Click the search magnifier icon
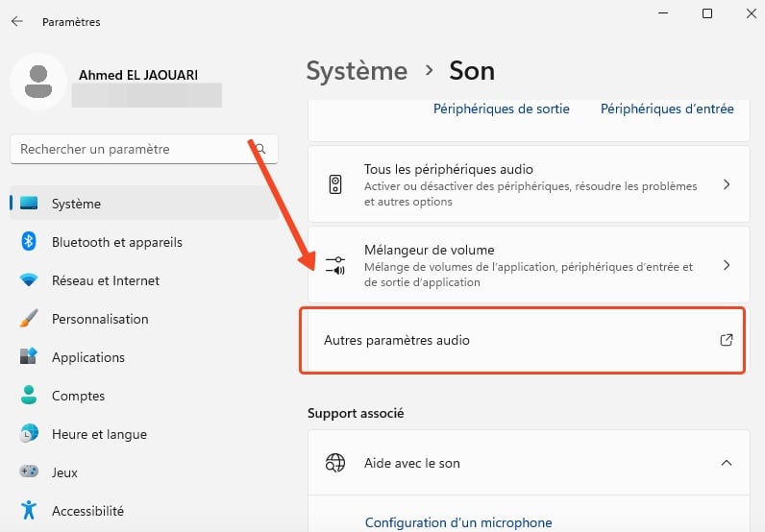The width and height of the screenshot is (765, 532). click(x=261, y=149)
